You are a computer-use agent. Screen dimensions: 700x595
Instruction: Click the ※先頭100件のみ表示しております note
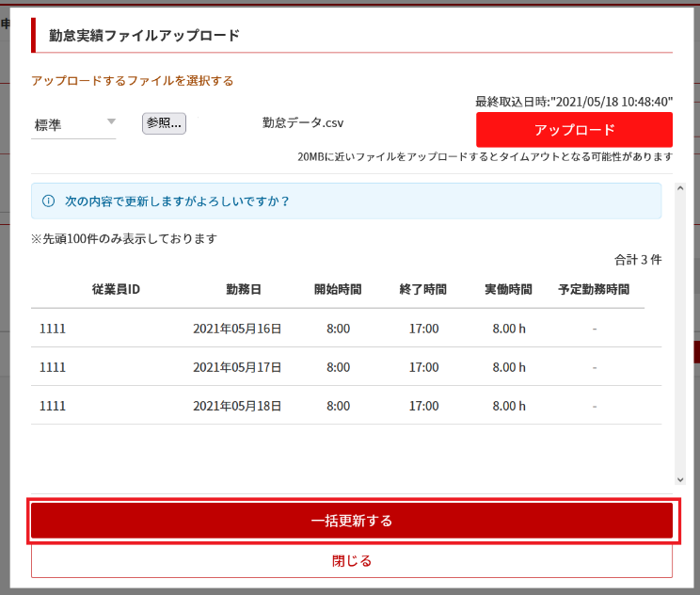(x=124, y=239)
